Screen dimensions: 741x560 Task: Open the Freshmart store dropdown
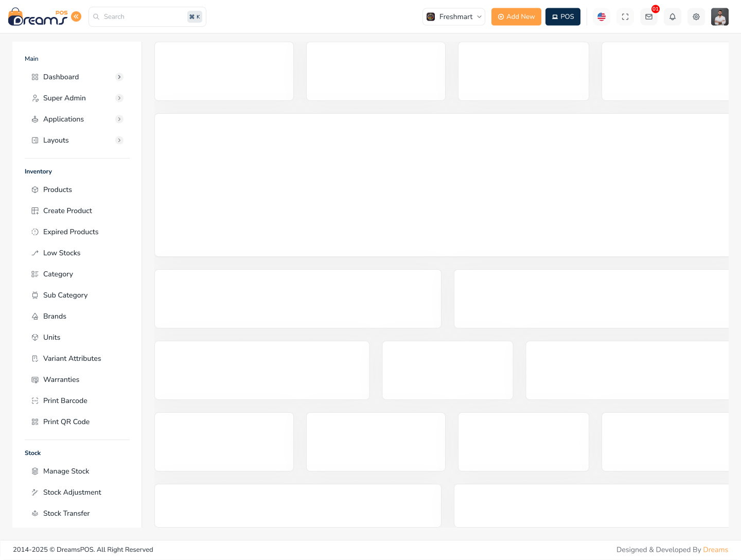[454, 16]
